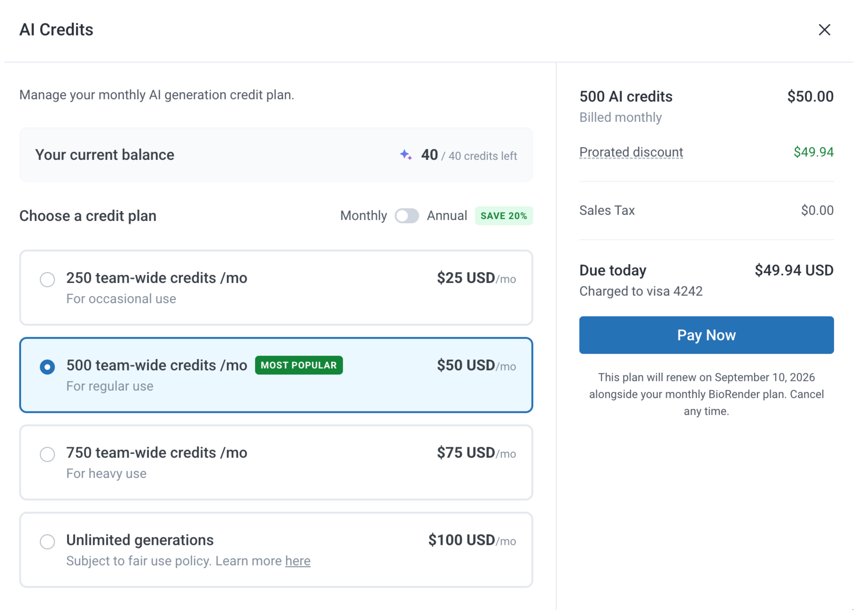Click the 'For heavy use' plan description

[x=106, y=474]
